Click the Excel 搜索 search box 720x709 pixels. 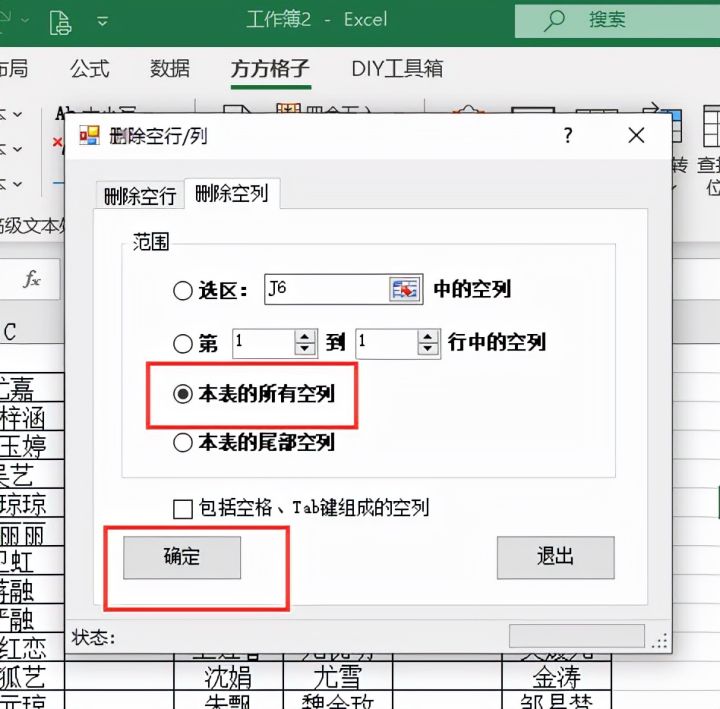[x=617, y=21]
